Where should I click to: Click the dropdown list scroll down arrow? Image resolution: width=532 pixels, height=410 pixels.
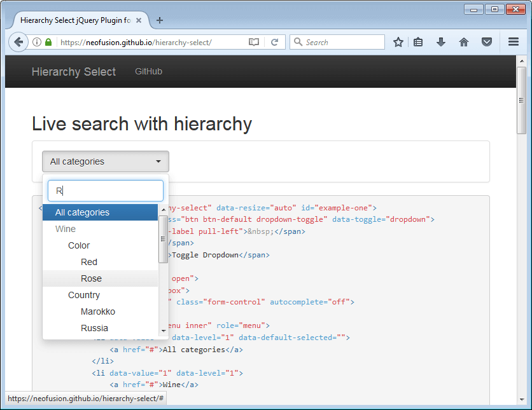tap(164, 331)
